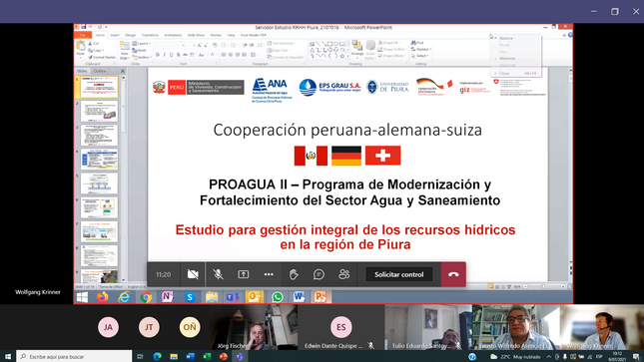Open Edge from Windows taskbar
Screen dimensions: 644x362
158,357
